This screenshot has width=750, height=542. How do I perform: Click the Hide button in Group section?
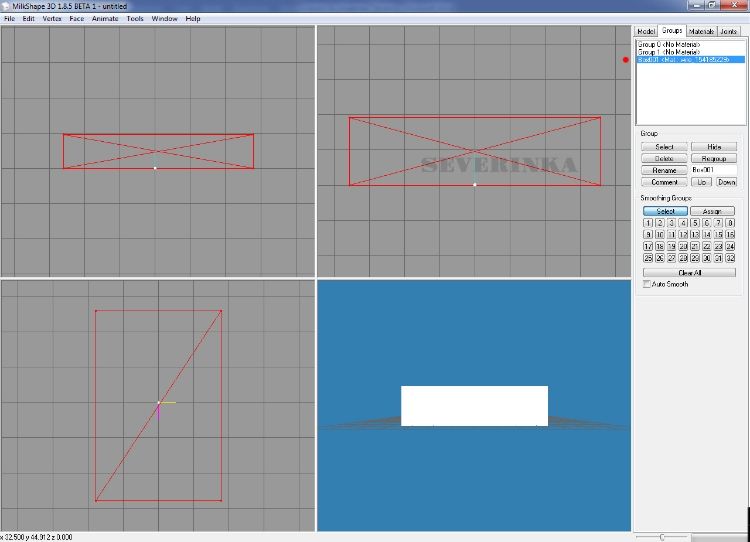[x=713, y=147]
